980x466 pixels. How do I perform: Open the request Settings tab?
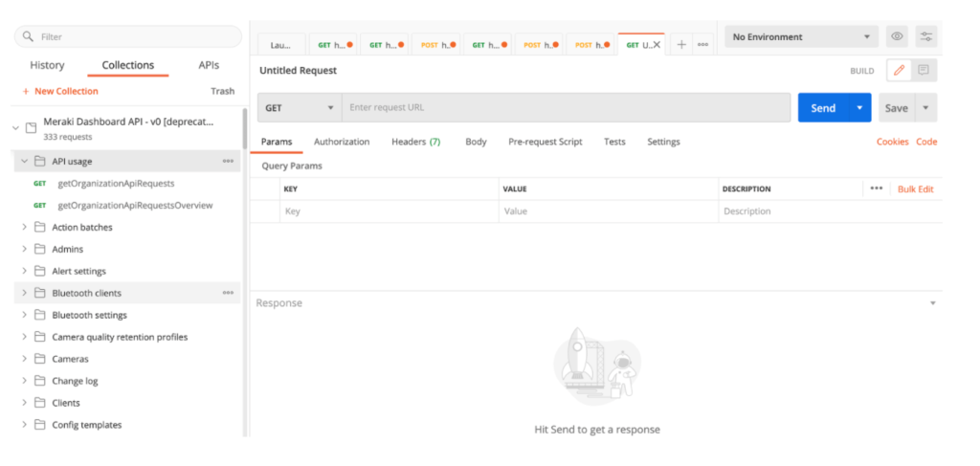click(x=663, y=142)
